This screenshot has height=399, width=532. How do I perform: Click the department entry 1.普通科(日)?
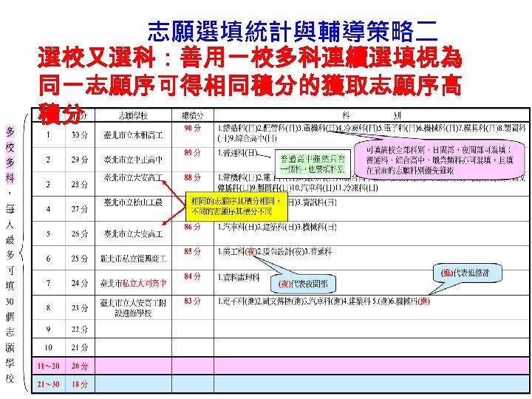point(237,153)
